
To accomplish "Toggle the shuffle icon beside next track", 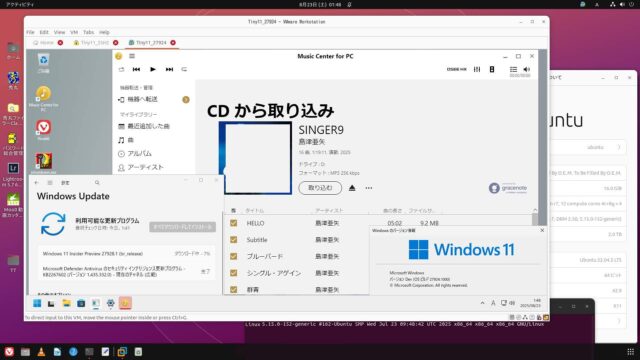I will 184,69.
